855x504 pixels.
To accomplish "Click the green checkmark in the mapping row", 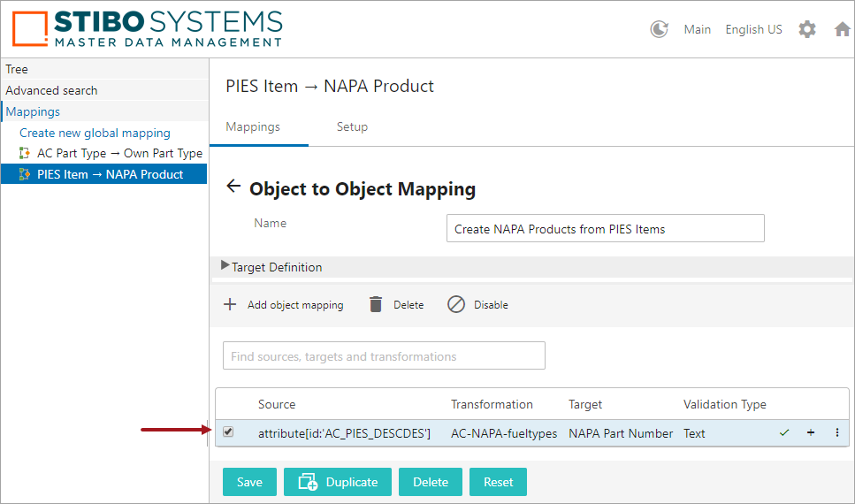I will [784, 433].
